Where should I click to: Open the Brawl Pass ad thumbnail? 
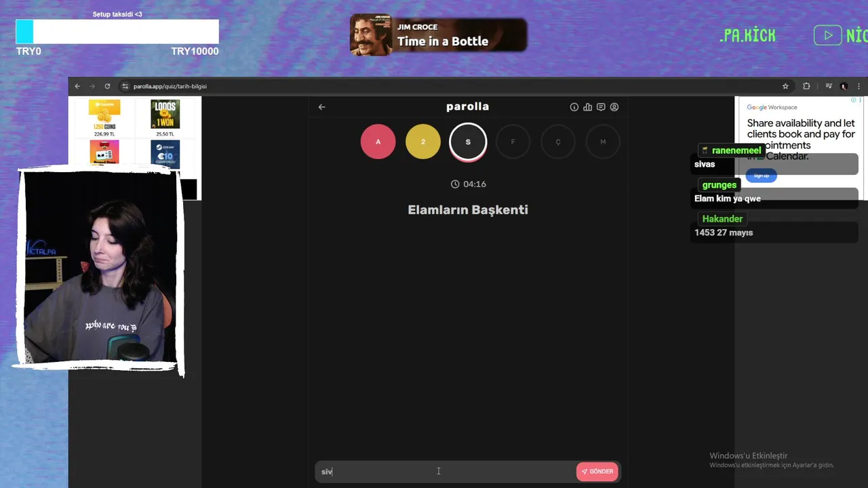coord(104,152)
